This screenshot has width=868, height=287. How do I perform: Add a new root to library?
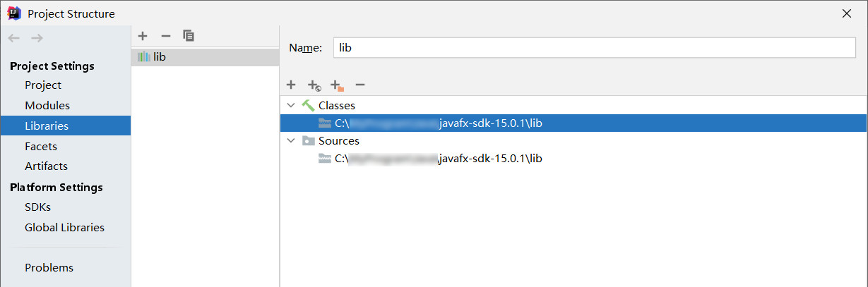(291, 85)
